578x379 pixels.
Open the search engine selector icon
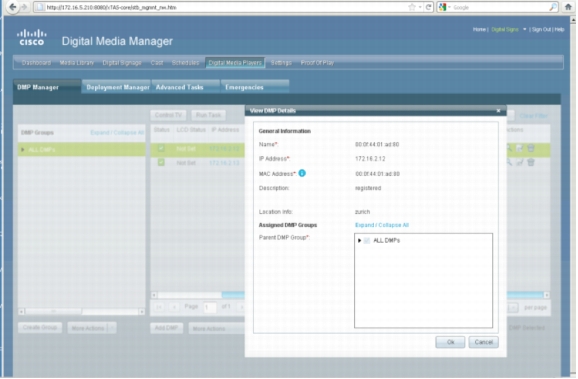443,7
